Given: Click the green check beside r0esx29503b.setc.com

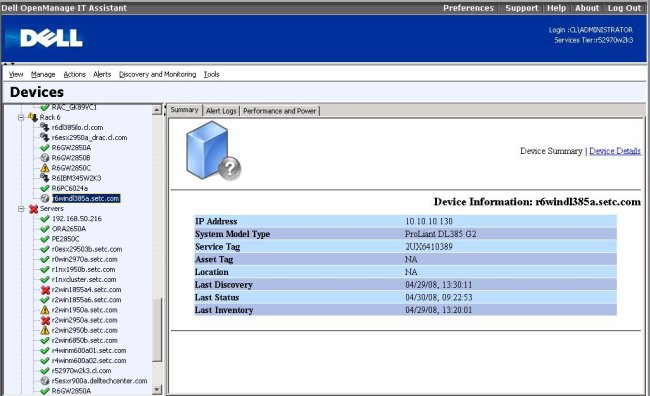Looking at the screenshot, I should click(x=45, y=249).
